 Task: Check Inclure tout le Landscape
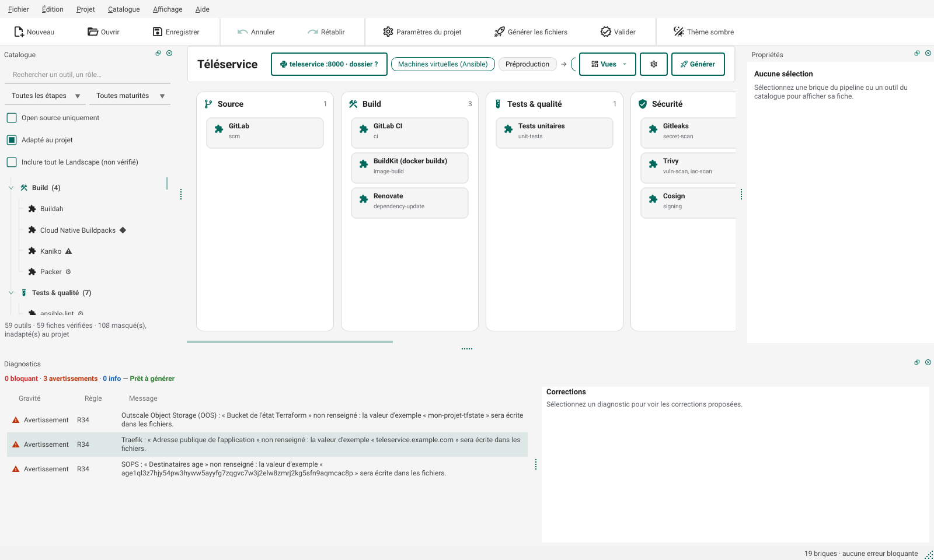click(x=12, y=162)
